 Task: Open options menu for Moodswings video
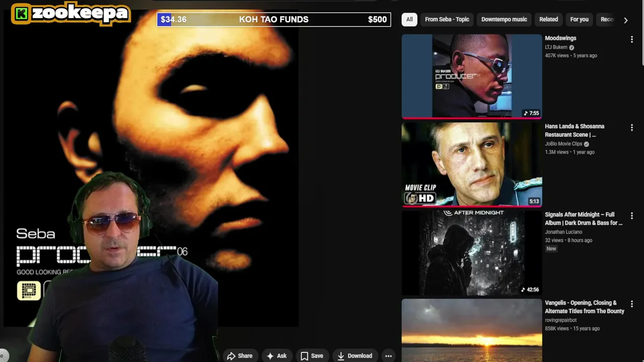632,39
